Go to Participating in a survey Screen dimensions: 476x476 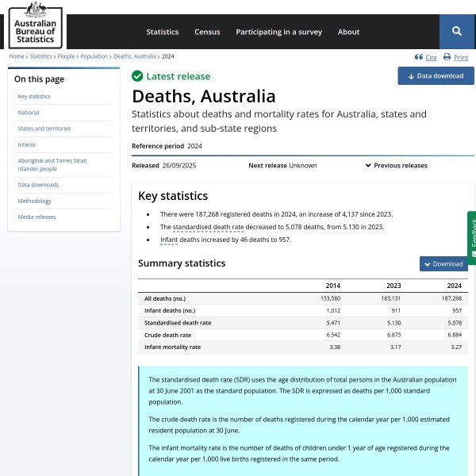click(x=278, y=32)
